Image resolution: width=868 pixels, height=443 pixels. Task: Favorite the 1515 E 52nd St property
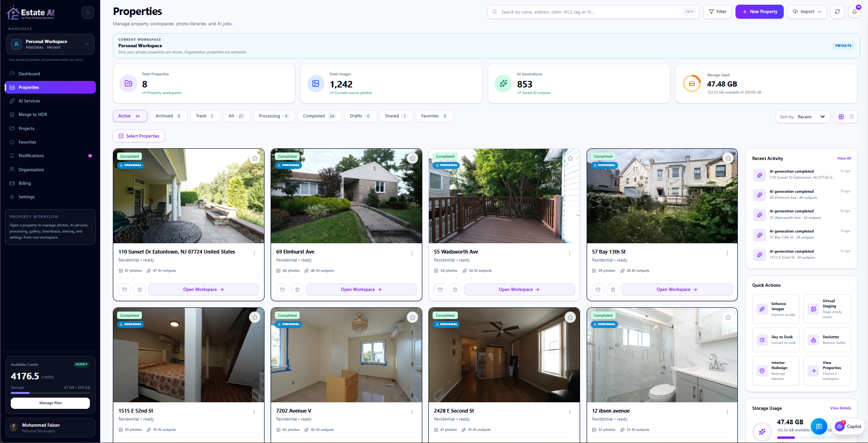click(255, 317)
